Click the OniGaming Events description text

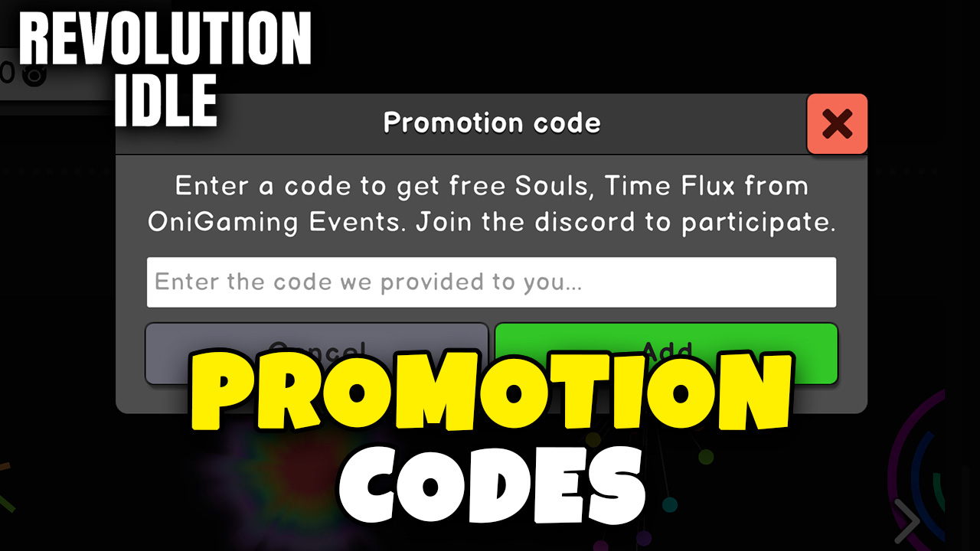tap(491, 204)
